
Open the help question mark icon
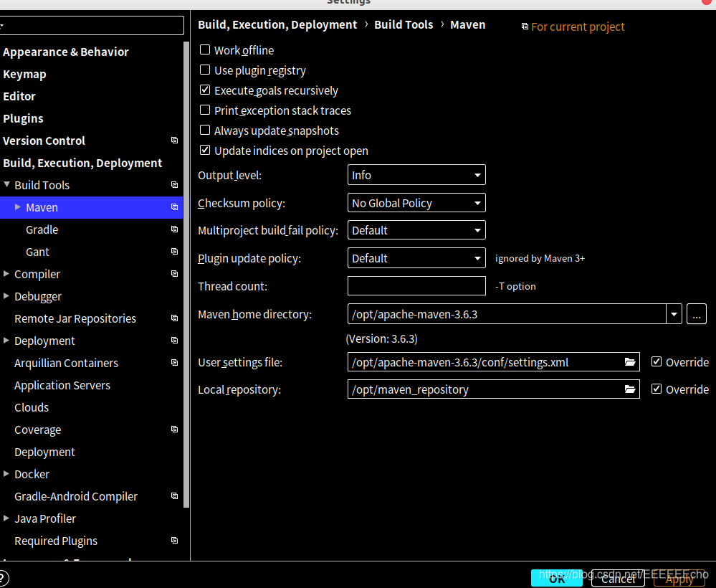(x=2, y=579)
